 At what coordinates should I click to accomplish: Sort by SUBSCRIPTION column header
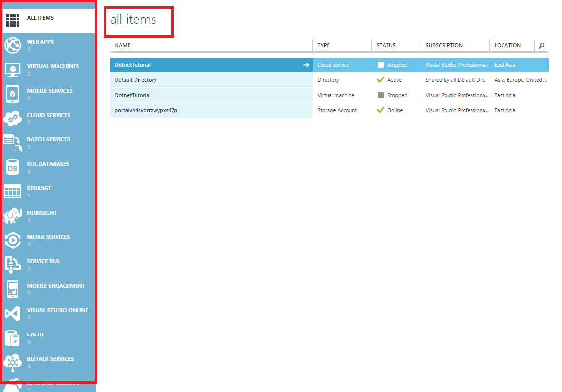click(444, 45)
